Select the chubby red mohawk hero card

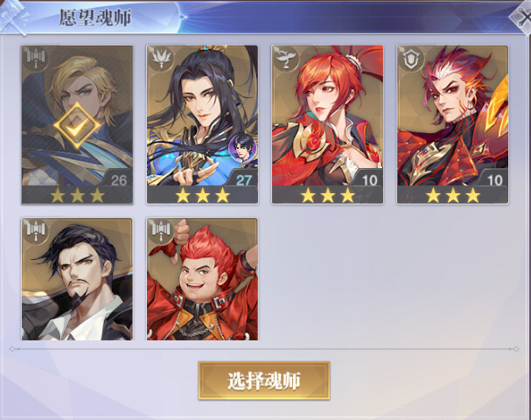pyautogui.click(x=202, y=279)
